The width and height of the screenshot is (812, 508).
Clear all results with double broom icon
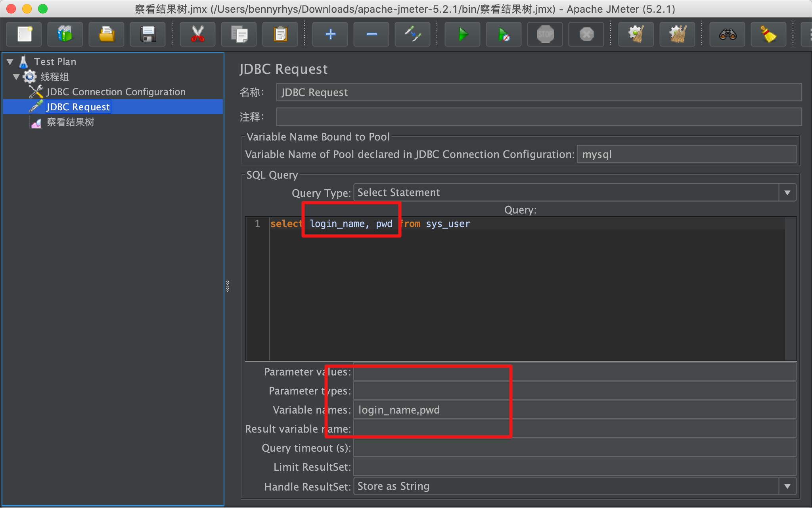tap(678, 35)
